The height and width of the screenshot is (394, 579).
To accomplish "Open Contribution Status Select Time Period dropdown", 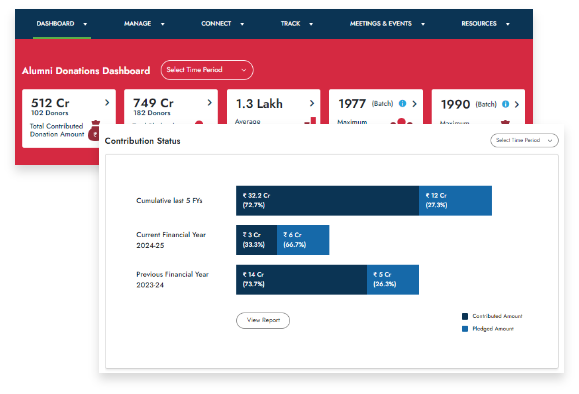I will click(524, 140).
